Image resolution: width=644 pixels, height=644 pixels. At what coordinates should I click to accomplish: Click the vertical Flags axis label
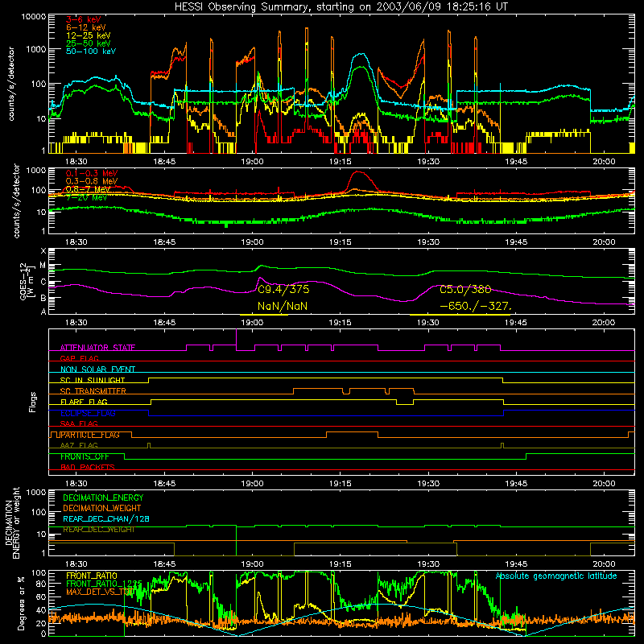[x=32, y=402]
